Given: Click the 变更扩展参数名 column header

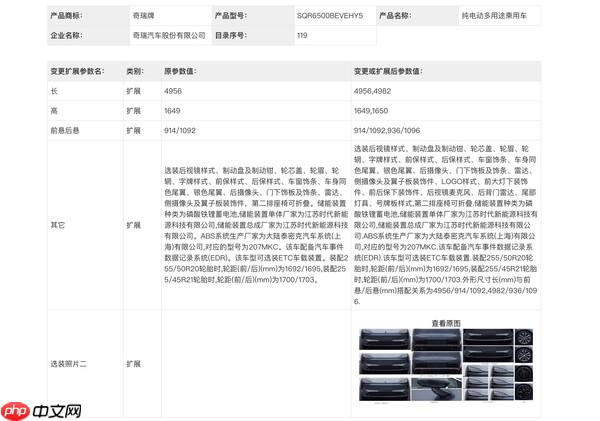Looking at the screenshot, I should tap(78, 71).
